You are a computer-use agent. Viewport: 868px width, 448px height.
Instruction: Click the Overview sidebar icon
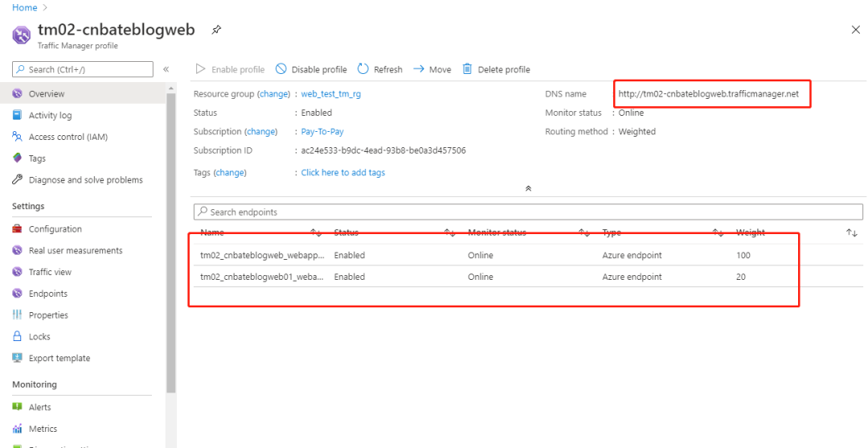point(17,93)
